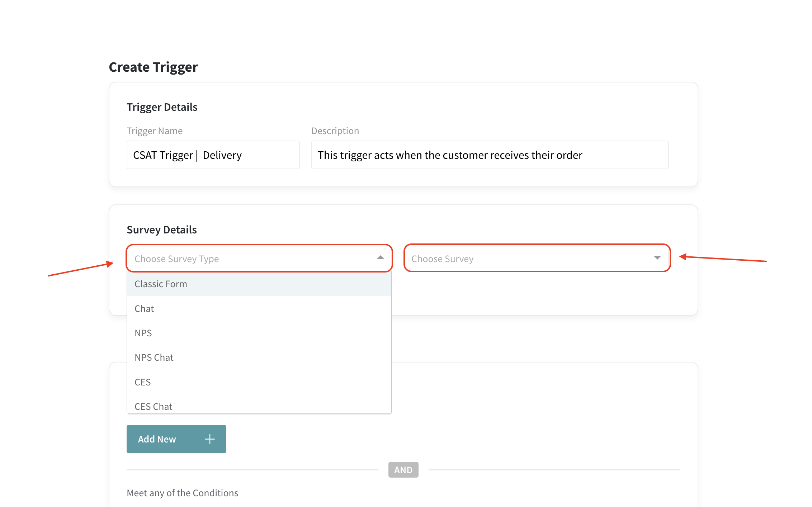This screenshot has width=812, height=507.
Task: Collapse the Choose Survey Type up-arrow
Action: tap(380, 258)
